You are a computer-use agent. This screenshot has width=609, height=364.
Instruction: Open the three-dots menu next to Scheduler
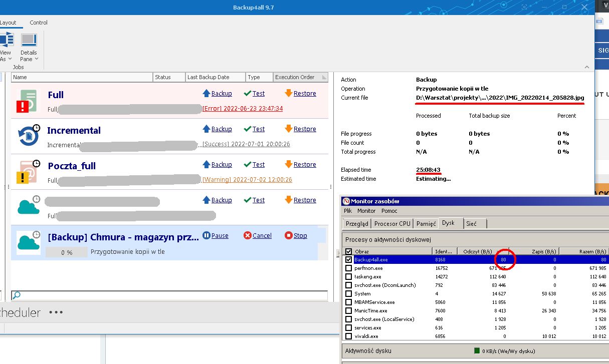56,312
